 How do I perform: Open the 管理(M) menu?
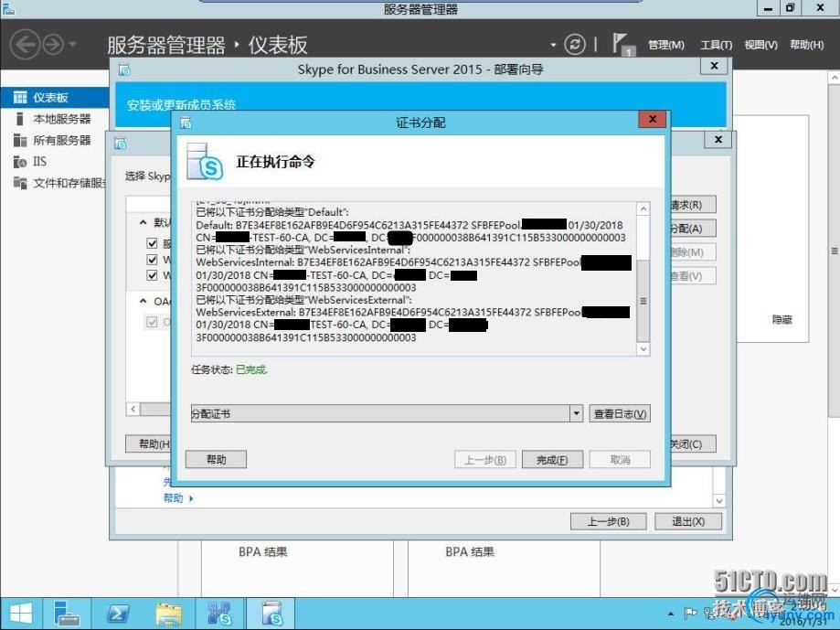[666, 45]
